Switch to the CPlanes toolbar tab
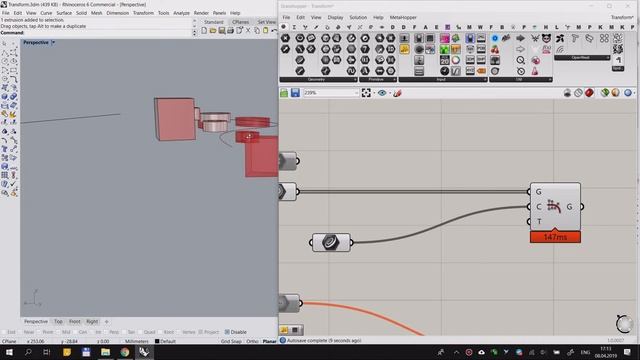This screenshot has width=640, height=360. pyautogui.click(x=240, y=22)
